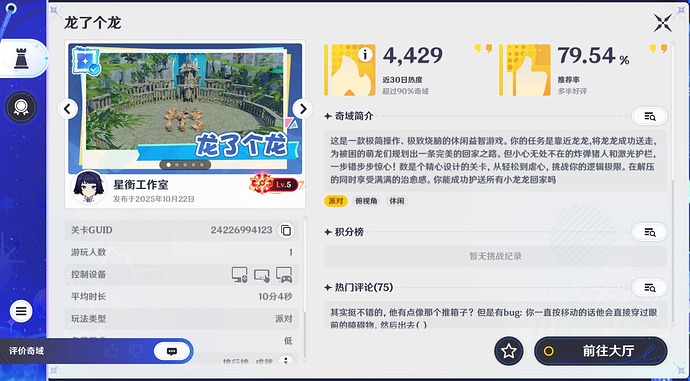The width and height of the screenshot is (690, 381).
Task: Click the gamepad controller device icon
Action: (284, 275)
